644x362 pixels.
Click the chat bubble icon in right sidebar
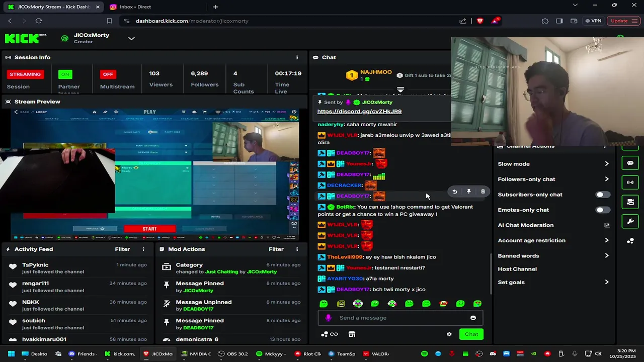click(x=630, y=163)
